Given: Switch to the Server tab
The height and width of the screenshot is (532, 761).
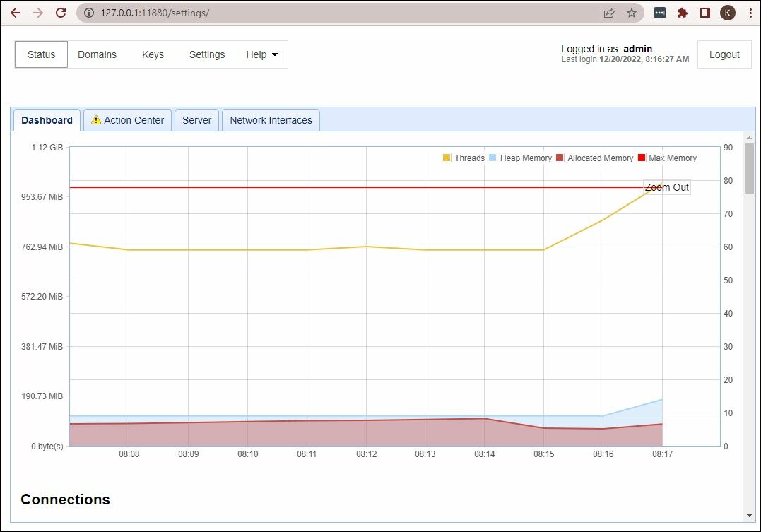Looking at the screenshot, I should pos(196,120).
